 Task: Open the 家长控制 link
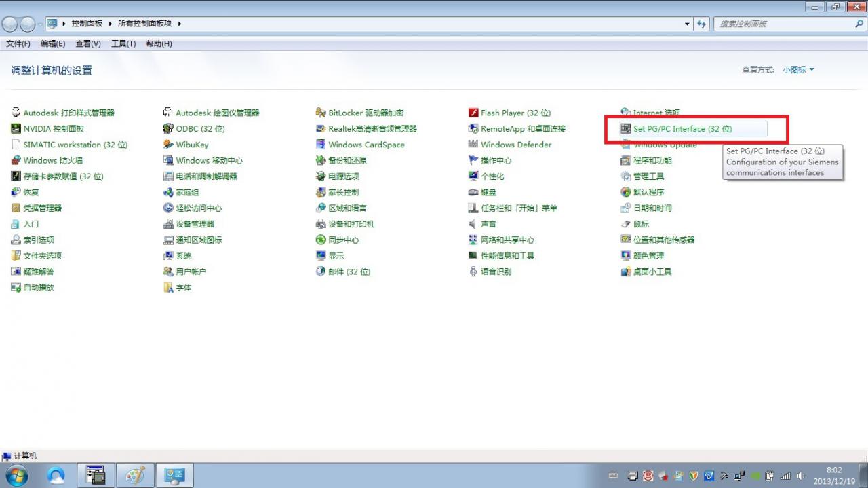[x=344, y=192]
